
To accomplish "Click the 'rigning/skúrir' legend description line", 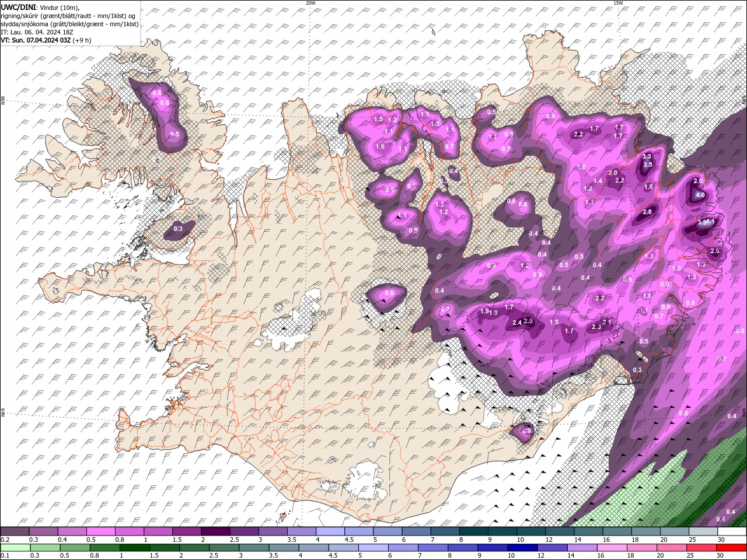I will click(68, 16).
